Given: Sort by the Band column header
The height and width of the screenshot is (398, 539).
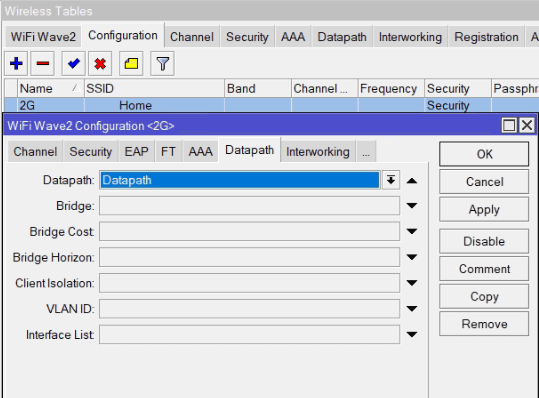Looking at the screenshot, I should [x=258, y=89].
